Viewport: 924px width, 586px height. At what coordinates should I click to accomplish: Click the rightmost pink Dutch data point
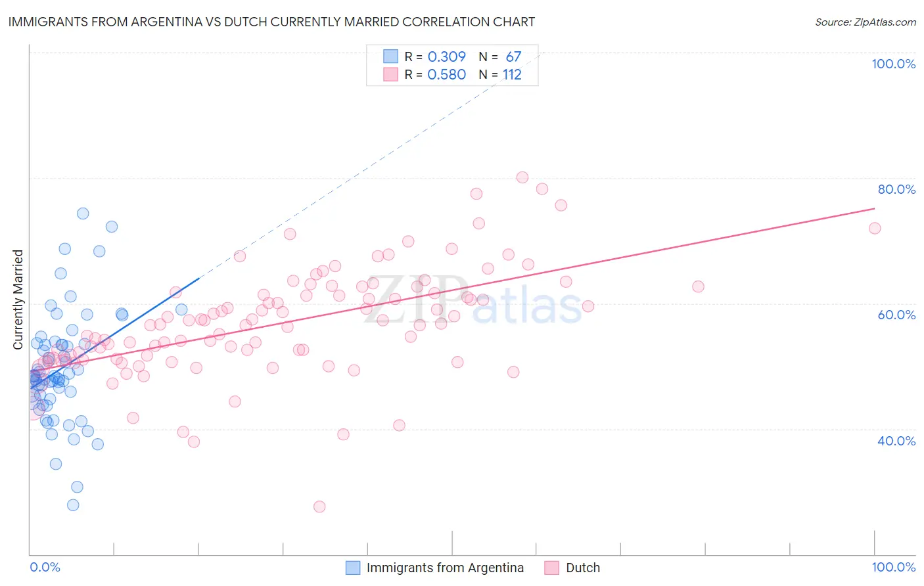click(x=875, y=228)
